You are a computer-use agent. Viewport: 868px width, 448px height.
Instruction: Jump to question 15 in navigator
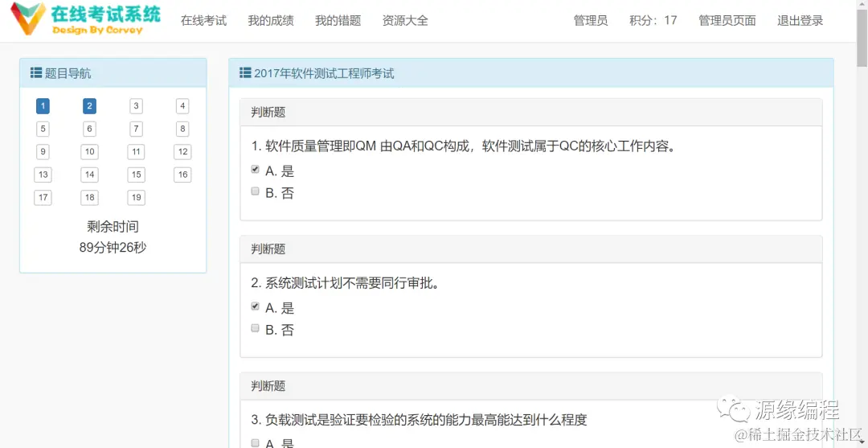[x=136, y=175]
